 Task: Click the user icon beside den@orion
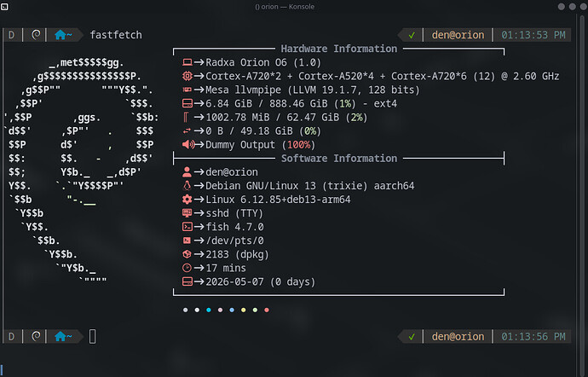pos(187,172)
